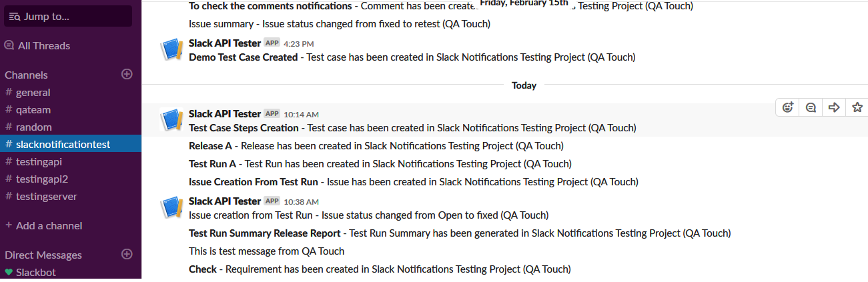This screenshot has height=282, width=868.
Task: Switch to the testingserver channel
Action: pos(46,196)
